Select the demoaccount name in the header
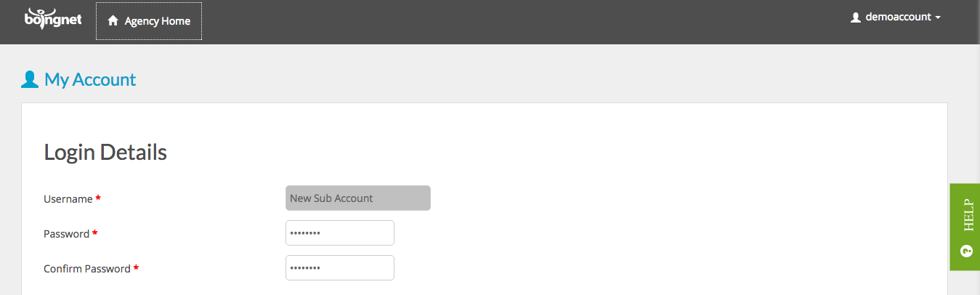The height and width of the screenshot is (295, 980). (898, 17)
